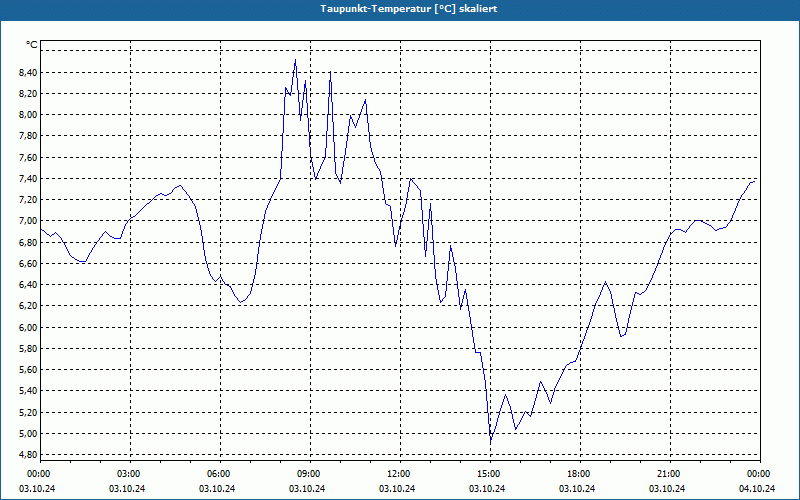The height and width of the screenshot is (500, 800).
Task: Click the 7,60 y-axis label
Action: click(28, 157)
